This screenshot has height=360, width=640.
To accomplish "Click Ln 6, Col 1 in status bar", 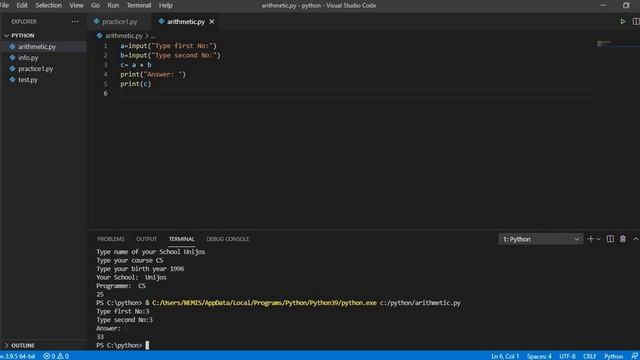I will click(x=505, y=356).
